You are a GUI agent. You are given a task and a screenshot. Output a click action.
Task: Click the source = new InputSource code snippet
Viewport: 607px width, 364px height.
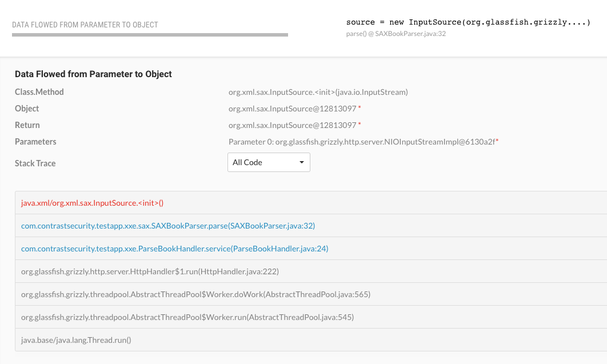pos(469,22)
